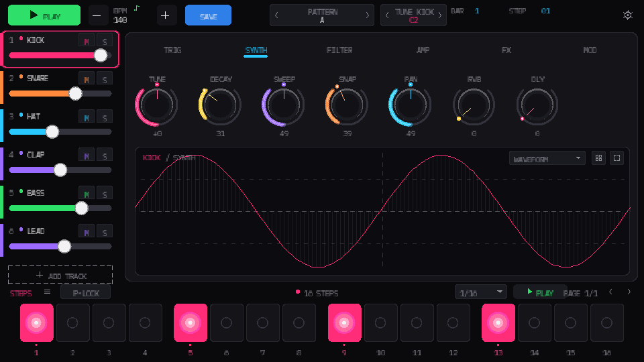Click the PAN knob
Screen dimensions: 644x362
click(x=411, y=105)
